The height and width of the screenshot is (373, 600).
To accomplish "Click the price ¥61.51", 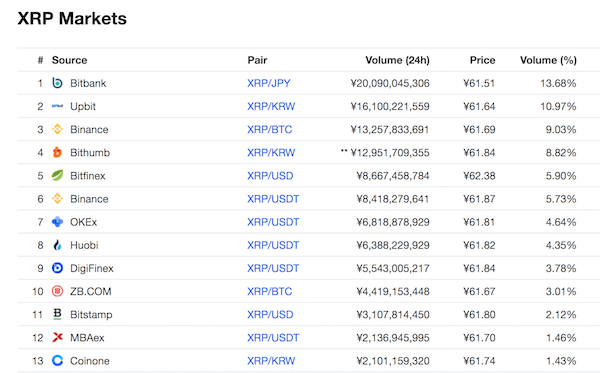I will point(479,83).
